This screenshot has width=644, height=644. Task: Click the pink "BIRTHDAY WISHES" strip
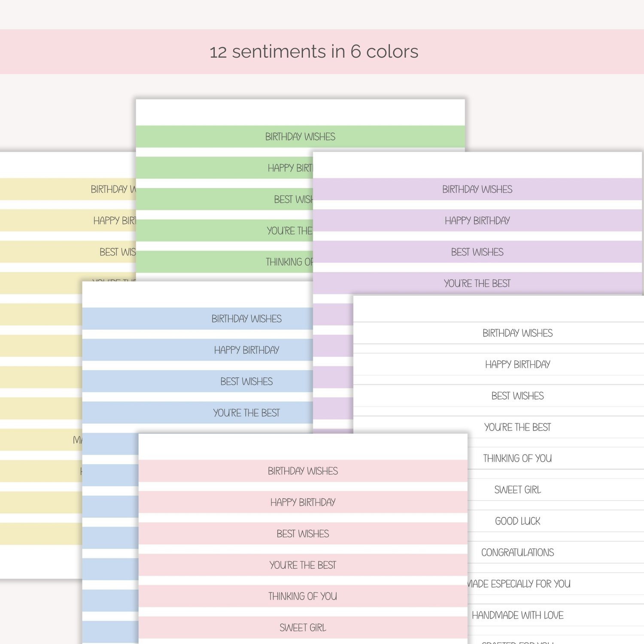[303, 471]
